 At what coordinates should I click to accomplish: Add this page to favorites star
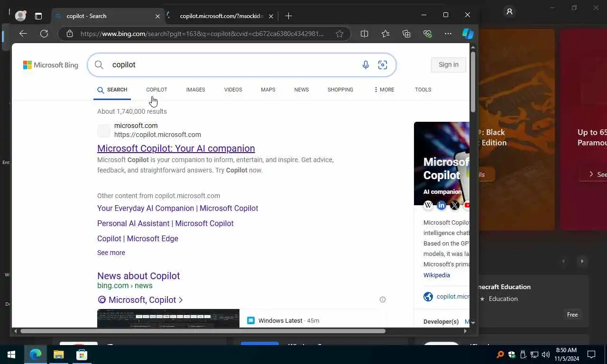340,34
